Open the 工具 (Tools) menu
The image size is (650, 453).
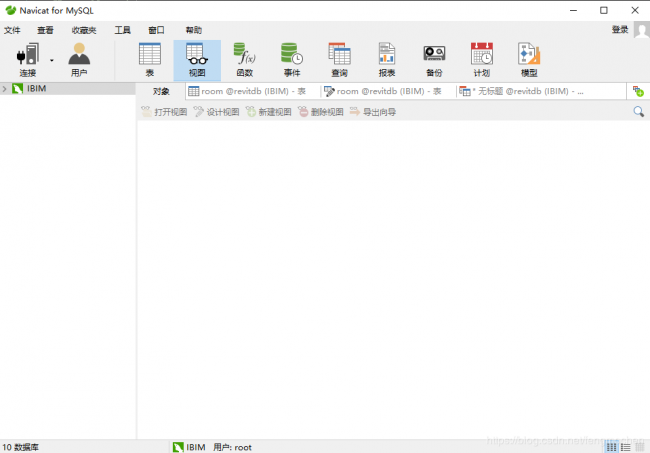click(x=122, y=30)
